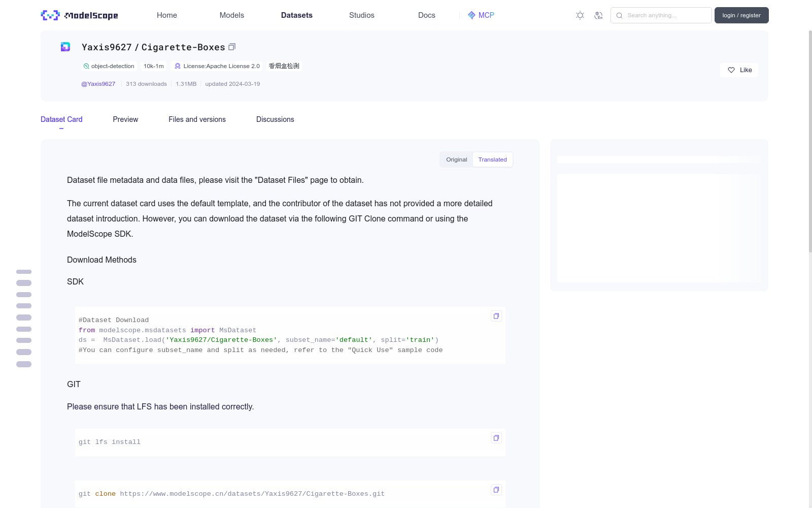Go to Studios in the navbar
Viewport: 812px width, 508px height.
tap(362, 15)
